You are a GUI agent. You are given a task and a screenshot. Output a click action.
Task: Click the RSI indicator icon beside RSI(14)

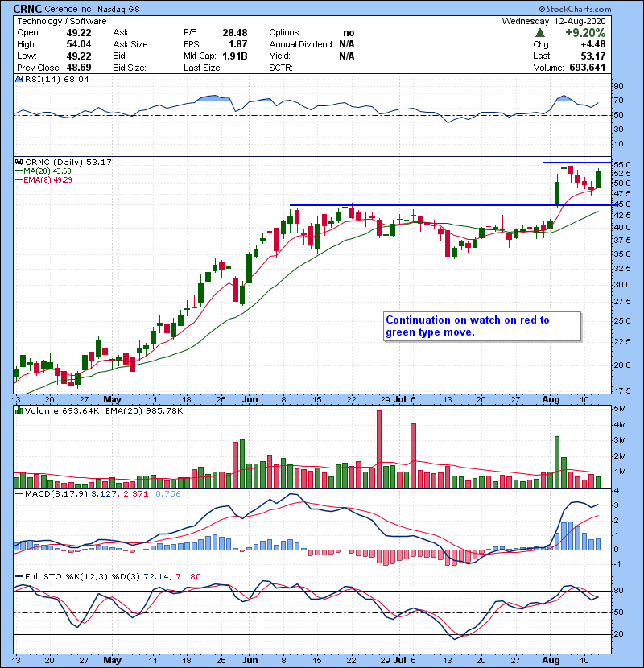[19, 79]
